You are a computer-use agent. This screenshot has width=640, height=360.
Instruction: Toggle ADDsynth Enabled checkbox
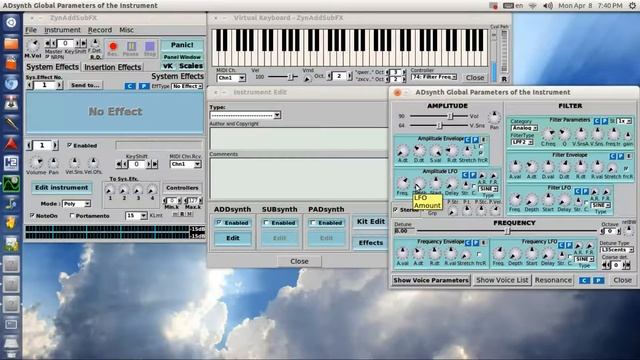coord(219,223)
